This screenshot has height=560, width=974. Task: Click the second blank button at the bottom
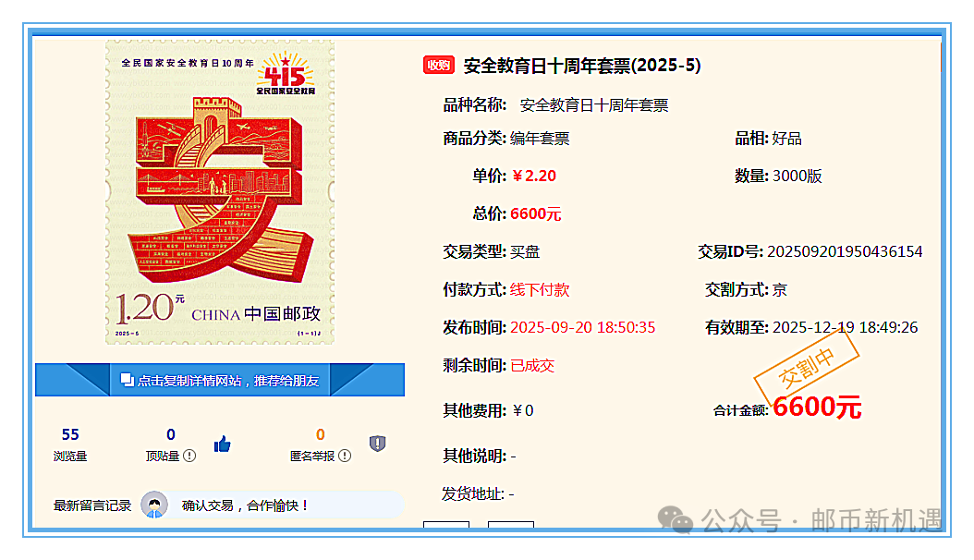[511, 528]
